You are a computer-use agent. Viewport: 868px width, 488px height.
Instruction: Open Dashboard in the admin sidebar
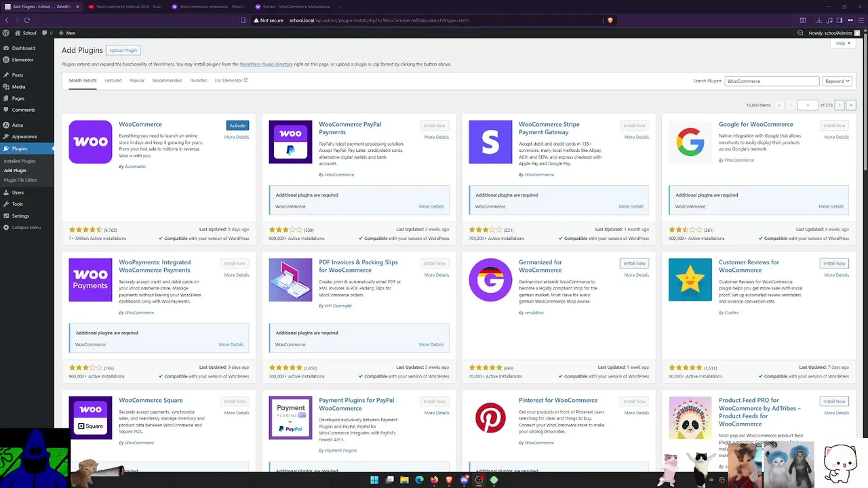(23, 48)
